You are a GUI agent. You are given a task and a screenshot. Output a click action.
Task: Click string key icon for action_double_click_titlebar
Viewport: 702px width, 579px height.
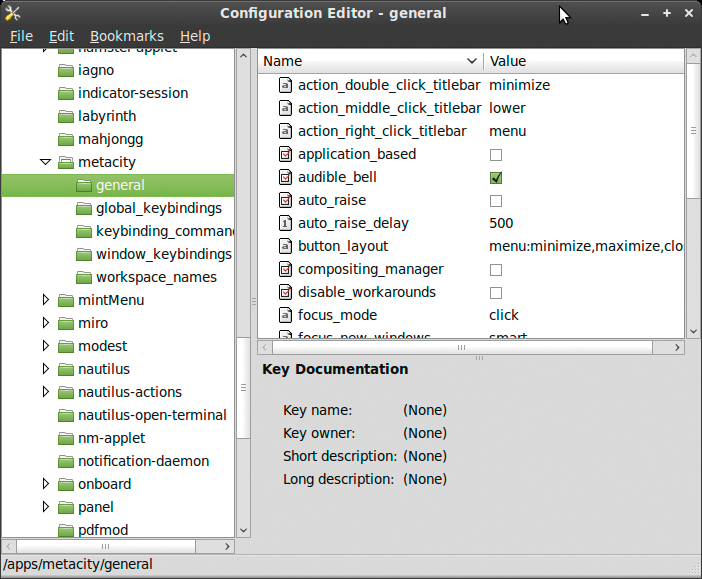pyautogui.click(x=285, y=85)
